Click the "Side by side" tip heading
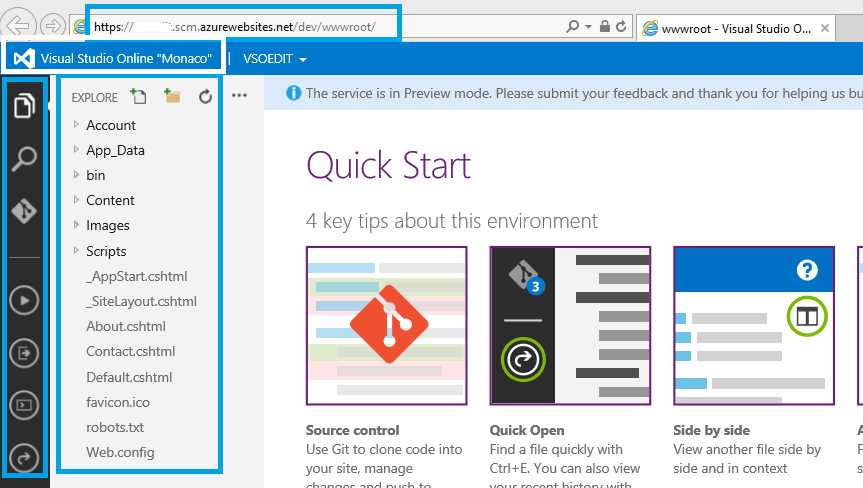The image size is (863, 488). (x=711, y=430)
